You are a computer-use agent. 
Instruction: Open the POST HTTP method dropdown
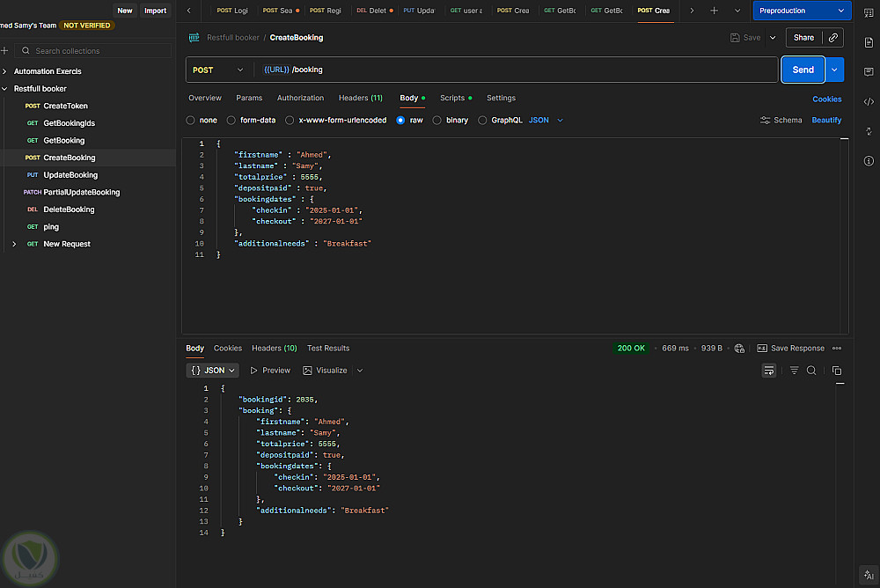218,70
